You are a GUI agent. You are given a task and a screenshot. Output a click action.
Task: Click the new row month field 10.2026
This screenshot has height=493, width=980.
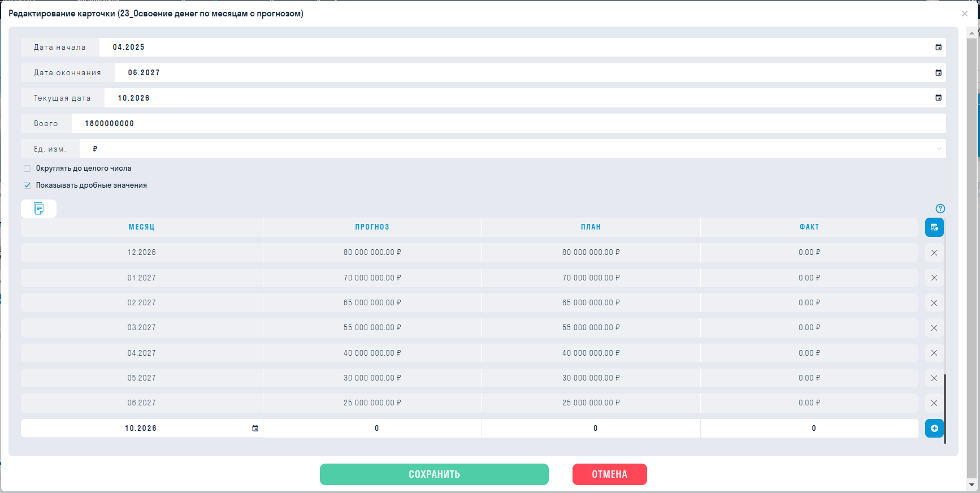pyautogui.click(x=141, y=429)
